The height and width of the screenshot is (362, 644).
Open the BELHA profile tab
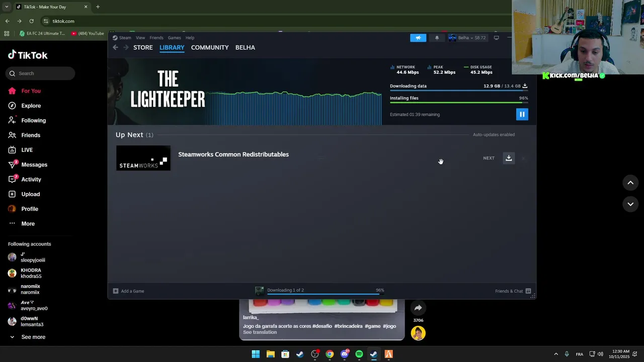[245, 47]
